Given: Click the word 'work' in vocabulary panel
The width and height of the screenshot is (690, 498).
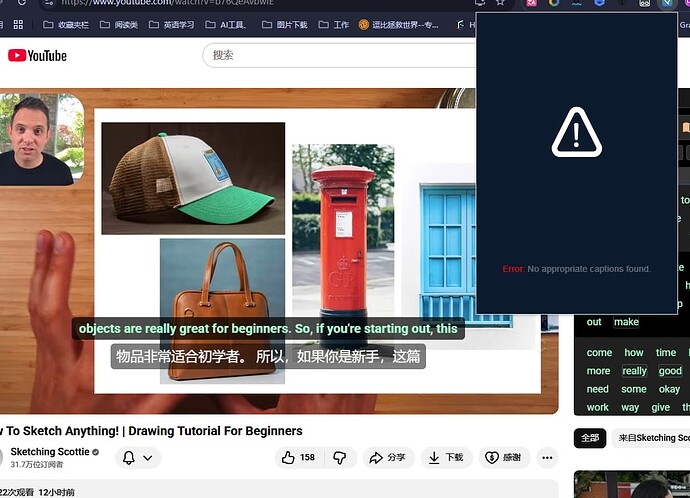Looking at the screenshot, I should (x=597, y=408).
